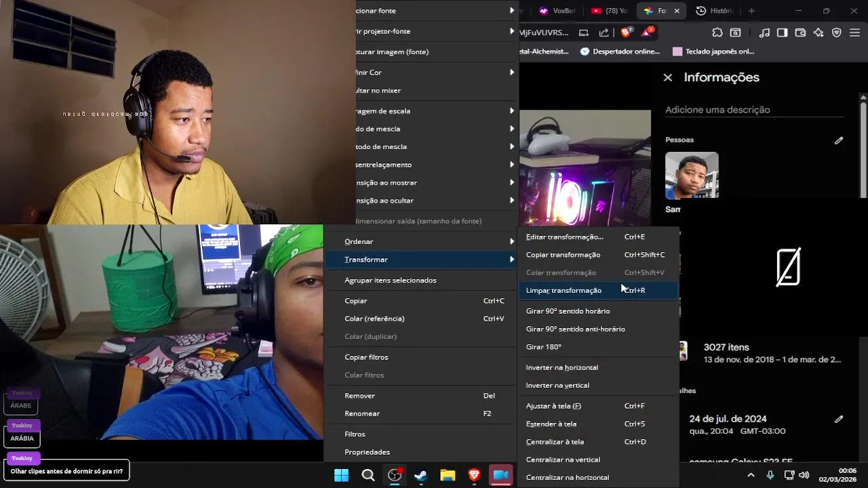Click OBS Studio taskbar icon

(395, 475)
